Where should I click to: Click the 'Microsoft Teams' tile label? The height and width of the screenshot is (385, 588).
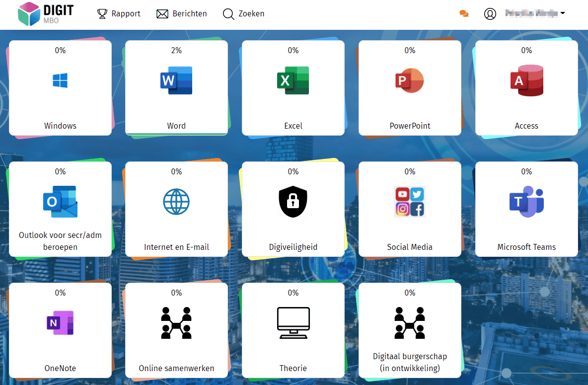pyautogui.click(x=526, y=247)
